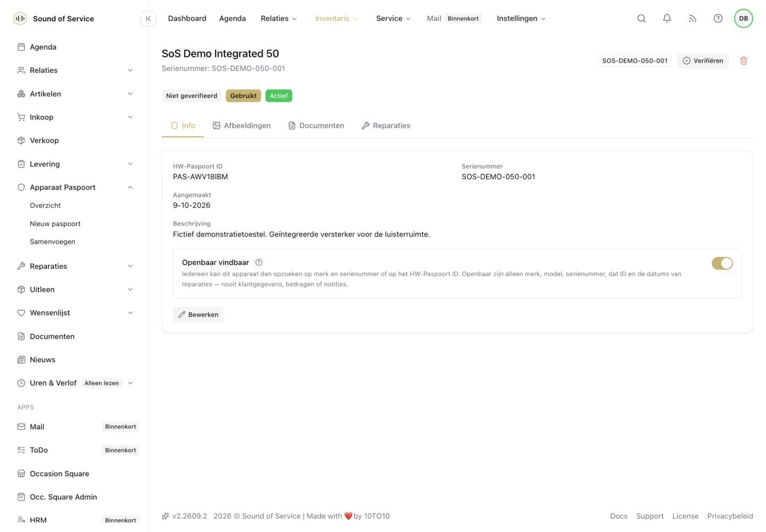Click the cart icon beside Inkoop
The width and height of the screenshot is (766, 532).
pos(21,117)
